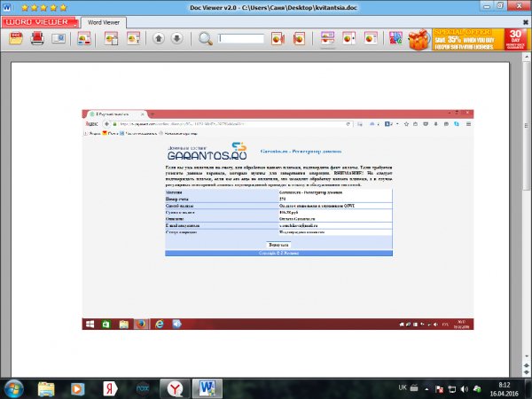The width and height of the screenshot is (532, 399).
Task: Select the Word Viewer tab
Action: tap(104, 22)
